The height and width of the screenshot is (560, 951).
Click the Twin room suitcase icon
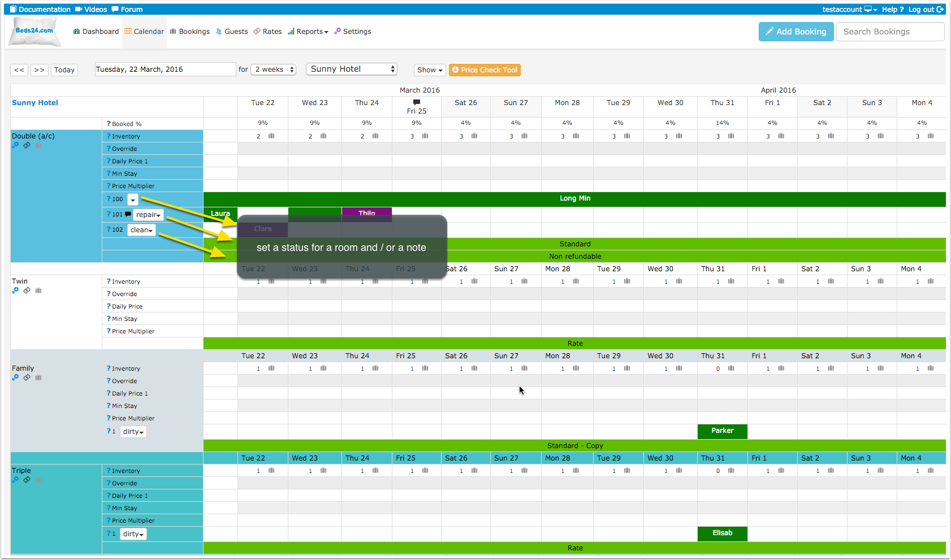pyautogui.click(x=38, y=290)
